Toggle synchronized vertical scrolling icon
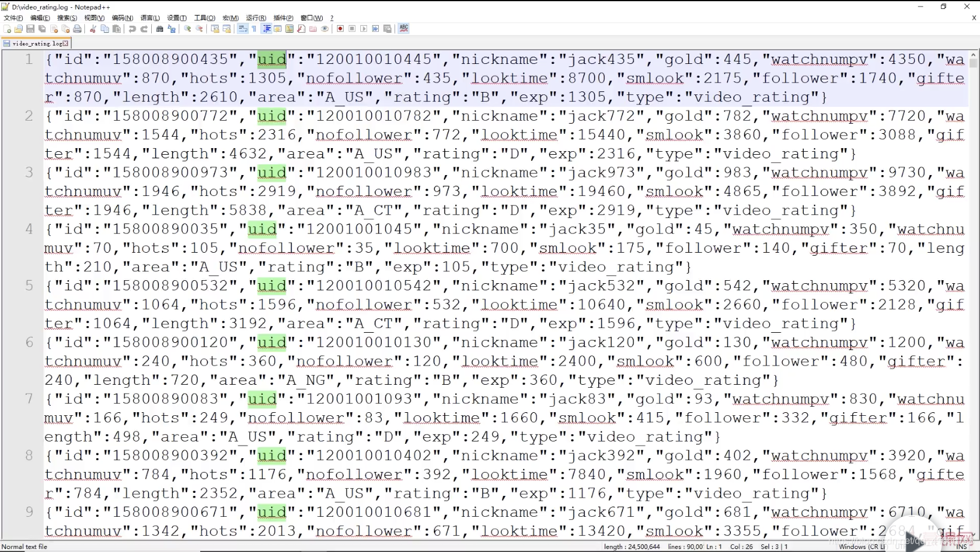Screen dimensions: 980x552 point(215,29)
